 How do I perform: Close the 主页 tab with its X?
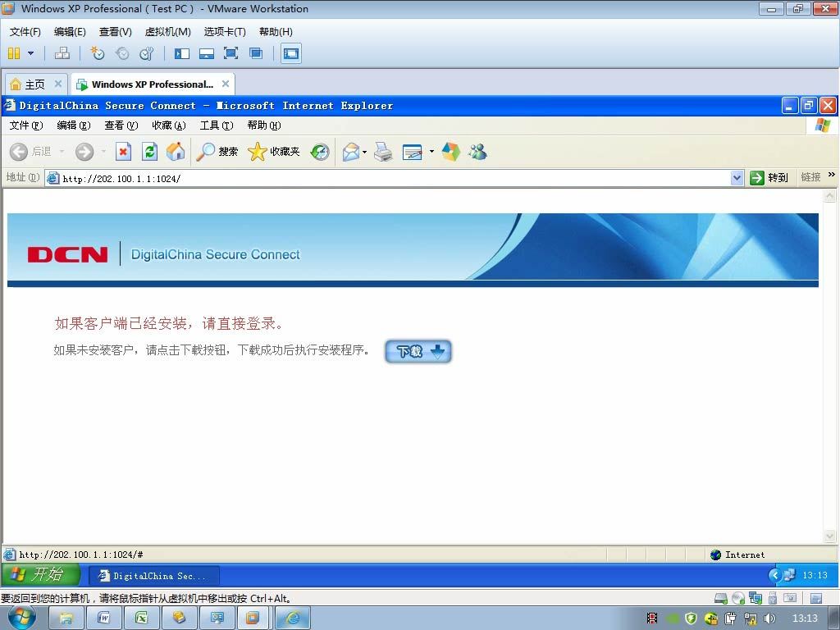click(x=58, y=84)
